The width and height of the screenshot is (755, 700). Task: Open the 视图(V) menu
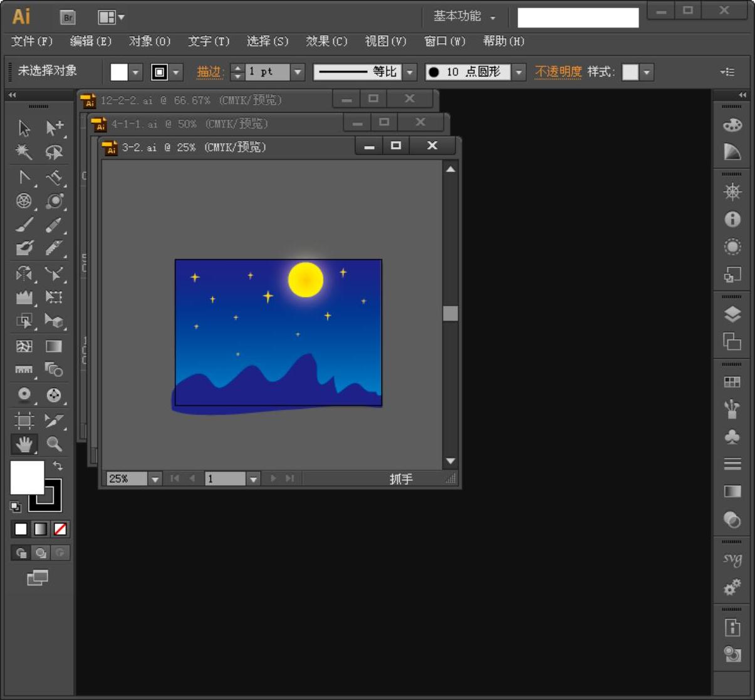click(385, 41)
